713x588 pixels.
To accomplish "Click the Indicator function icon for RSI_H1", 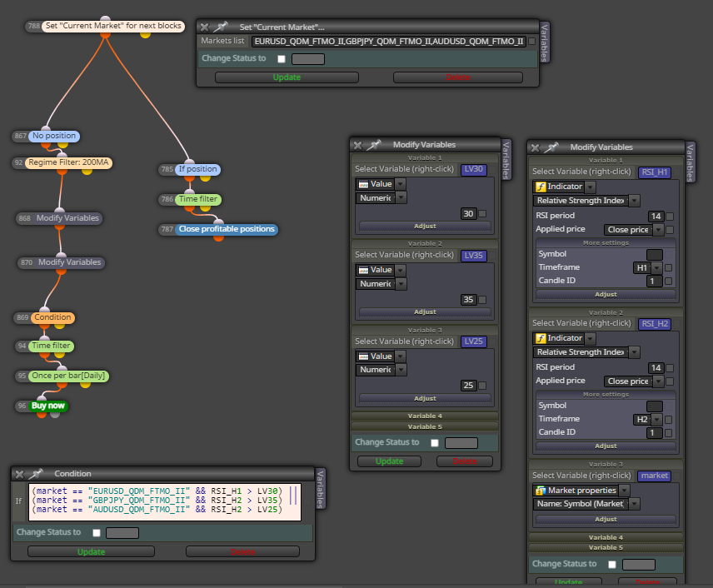I will coord(541,187).
